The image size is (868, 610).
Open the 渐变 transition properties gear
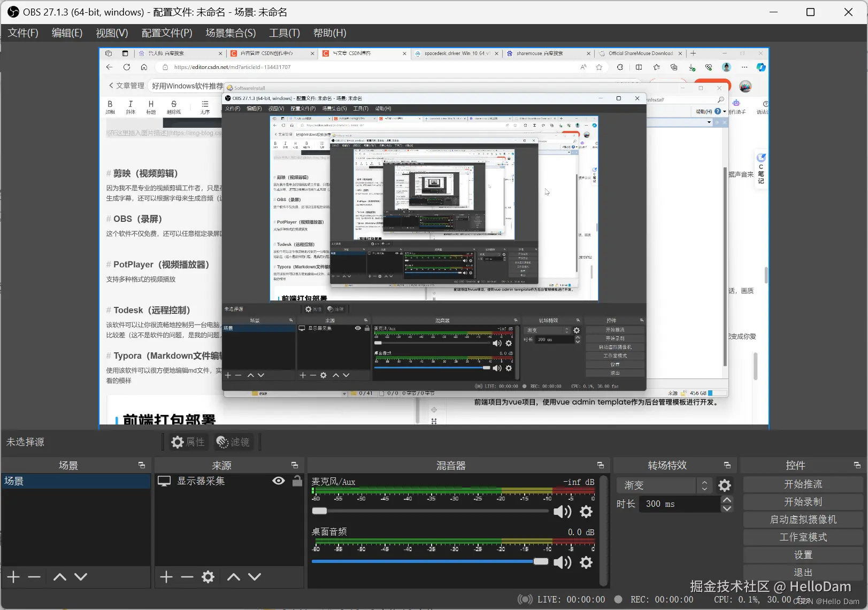tap(725, 485)
